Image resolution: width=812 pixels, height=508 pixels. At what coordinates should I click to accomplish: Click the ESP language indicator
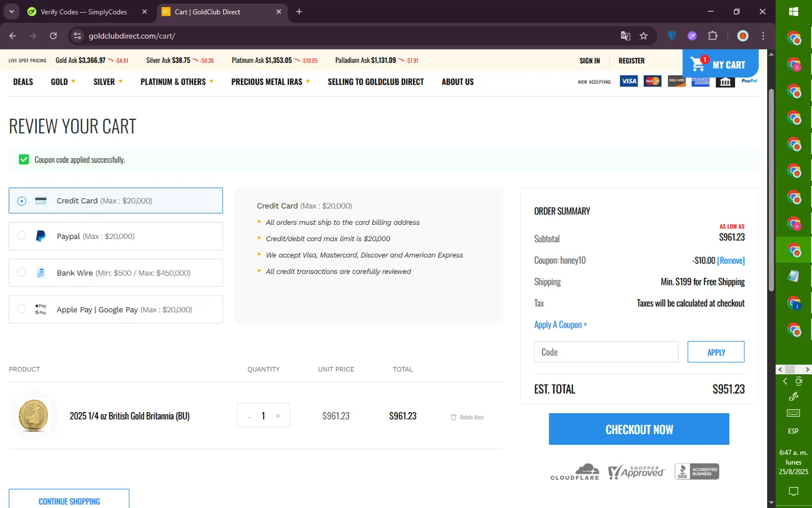[x=794, y=431]
